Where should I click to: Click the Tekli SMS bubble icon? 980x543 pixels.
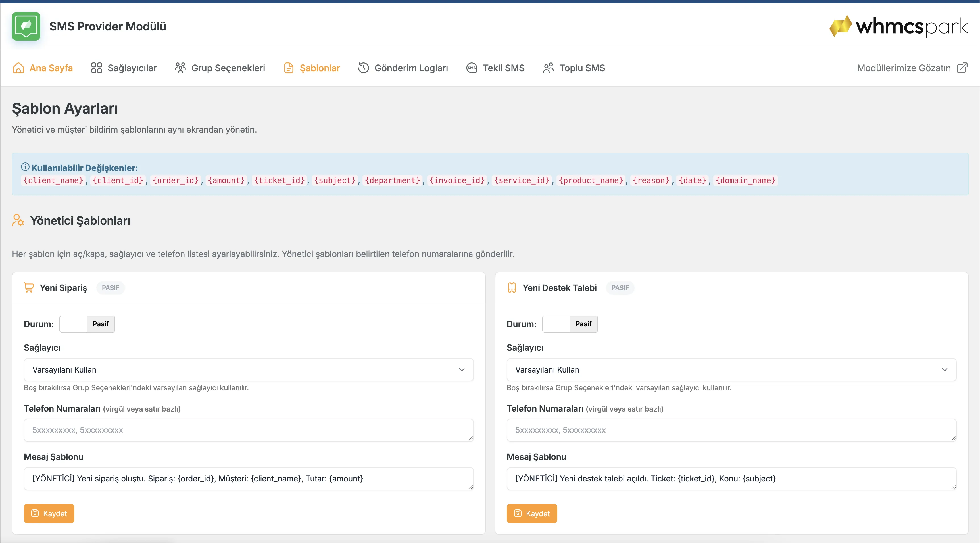[x=472, y=68]
